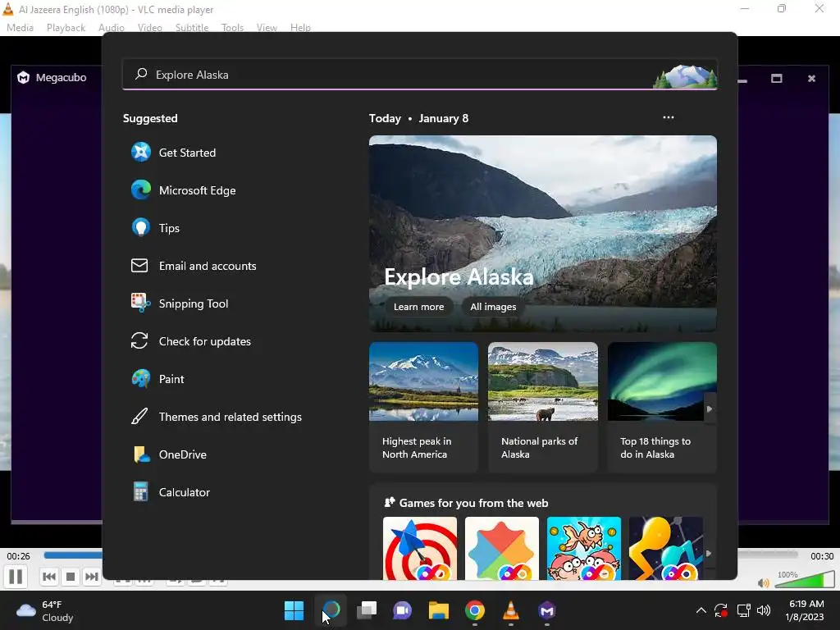Switch to Megacubo on taskbar
The height and width of the screenshot is (630, 840).
(x=547, y=610)
